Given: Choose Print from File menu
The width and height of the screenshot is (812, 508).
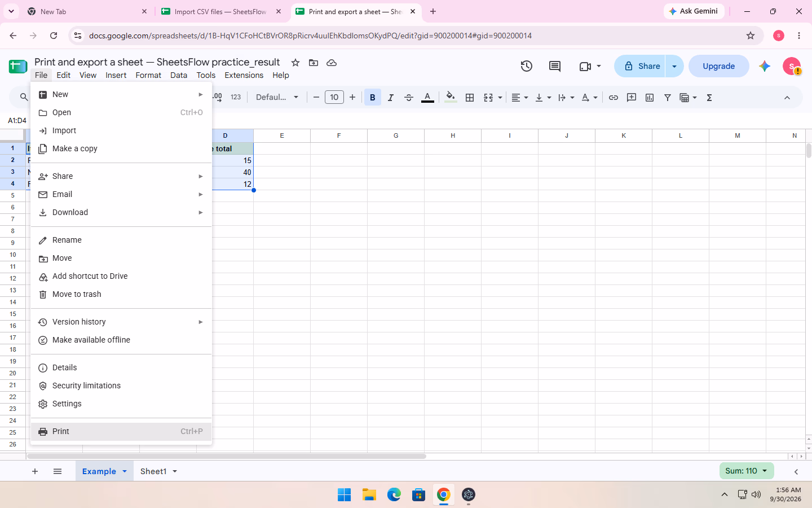Looking at the screenshot, I should click(x=121, y=431).
